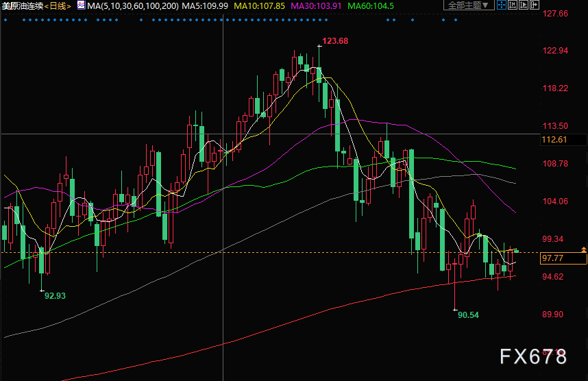The width and height of the screenshot is (588, 381).
Task: Select the 美原油连续 contract title
Action: 22,5
